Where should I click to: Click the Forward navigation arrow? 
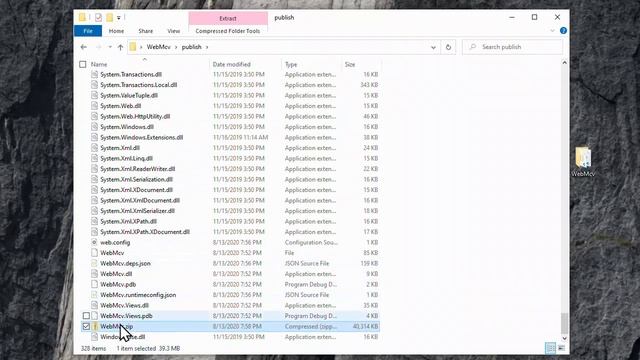pos(98,47)
